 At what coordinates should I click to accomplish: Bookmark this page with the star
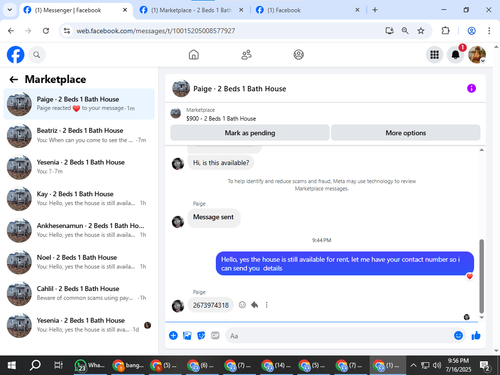click(421, 31)
